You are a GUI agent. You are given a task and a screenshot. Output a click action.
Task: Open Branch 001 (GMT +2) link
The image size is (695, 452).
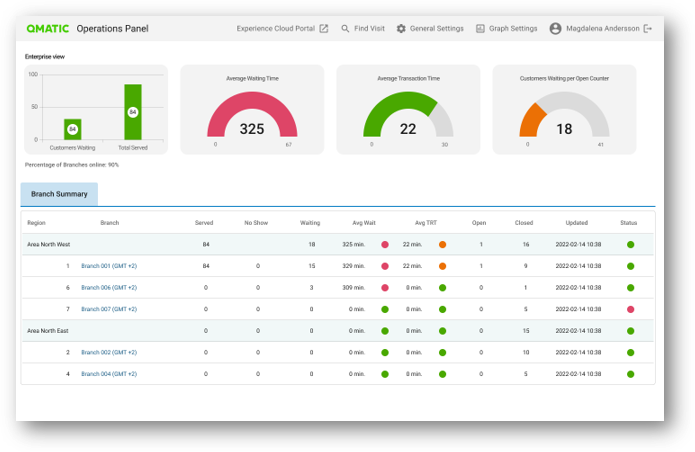(x=109, y=266)
